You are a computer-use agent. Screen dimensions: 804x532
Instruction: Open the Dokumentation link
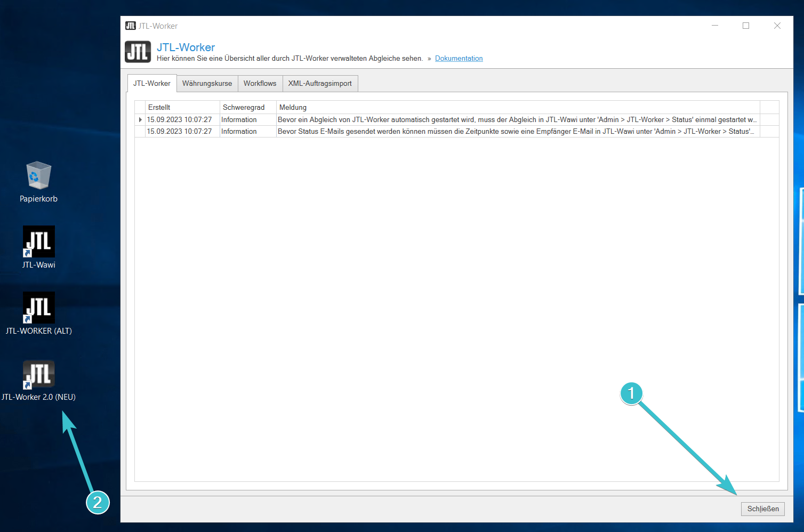point(459,59)
